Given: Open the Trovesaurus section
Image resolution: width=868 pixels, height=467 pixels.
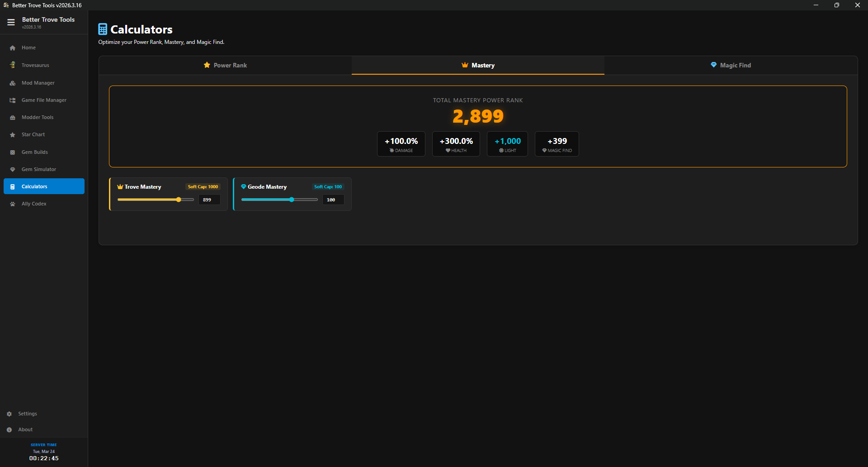Looking at the screenshot, I should coord(35,65).
